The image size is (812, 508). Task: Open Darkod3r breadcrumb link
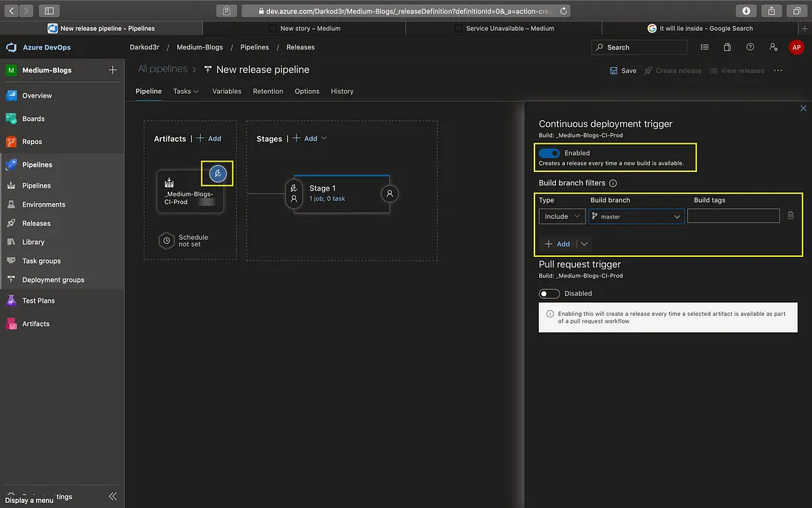[x=145, y=47]
